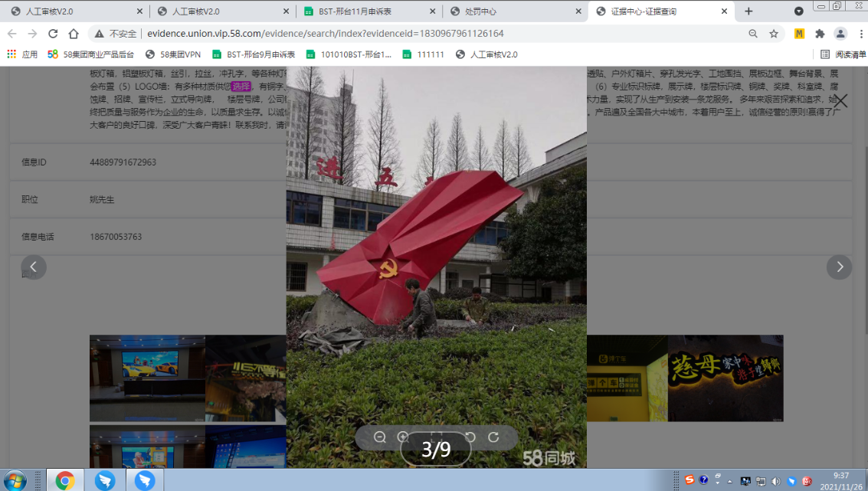Open 58集团商业产品后台 bookmark
The height and width of the screenshot is (491, 868).
pyautogui.click(x=91, y=54)
